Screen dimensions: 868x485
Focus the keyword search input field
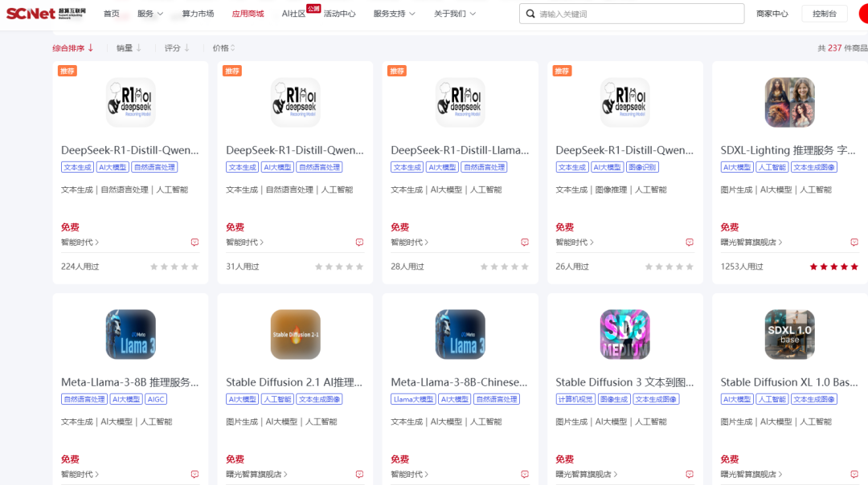(632, 14)
